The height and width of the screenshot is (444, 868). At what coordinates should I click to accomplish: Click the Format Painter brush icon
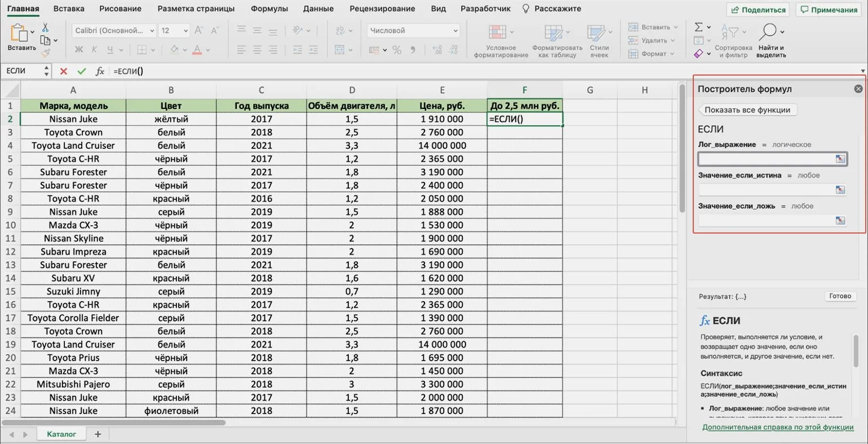click(x=46, y=53)
